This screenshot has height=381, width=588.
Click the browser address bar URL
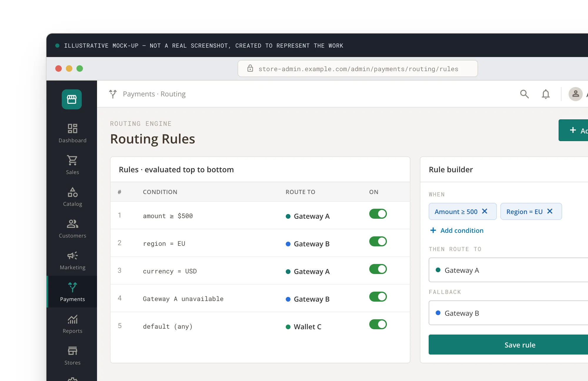pos(358,69)
